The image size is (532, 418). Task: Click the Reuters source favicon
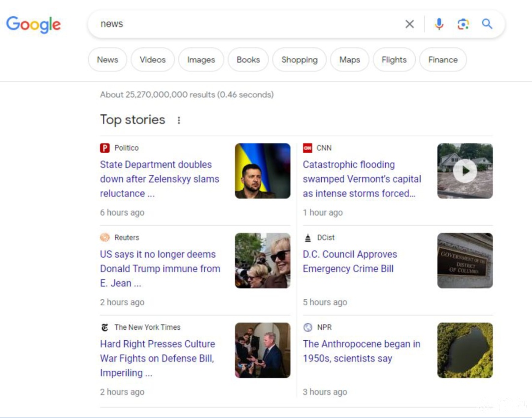[105, 237]
